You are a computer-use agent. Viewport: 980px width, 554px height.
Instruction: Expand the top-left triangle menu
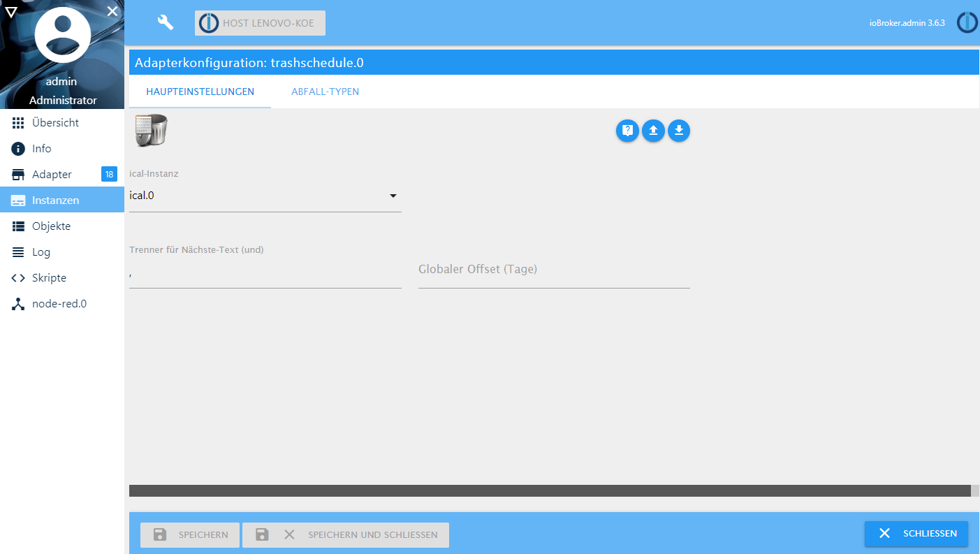point(10,10)
